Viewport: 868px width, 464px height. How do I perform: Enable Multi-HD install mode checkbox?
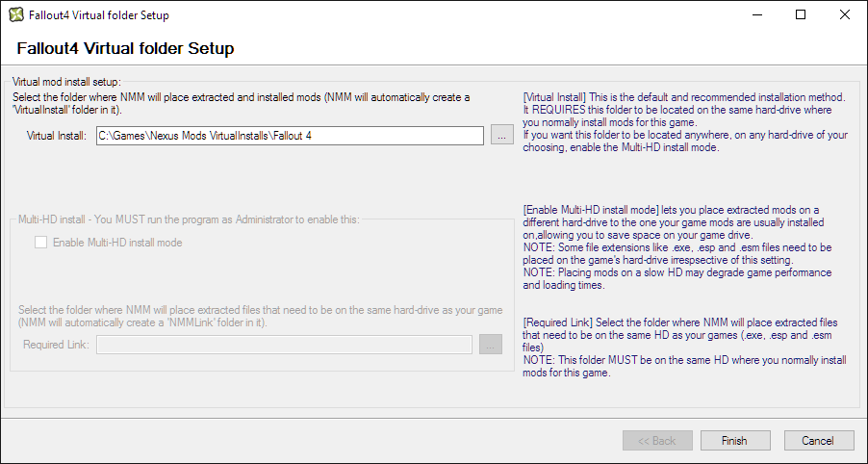41,243
